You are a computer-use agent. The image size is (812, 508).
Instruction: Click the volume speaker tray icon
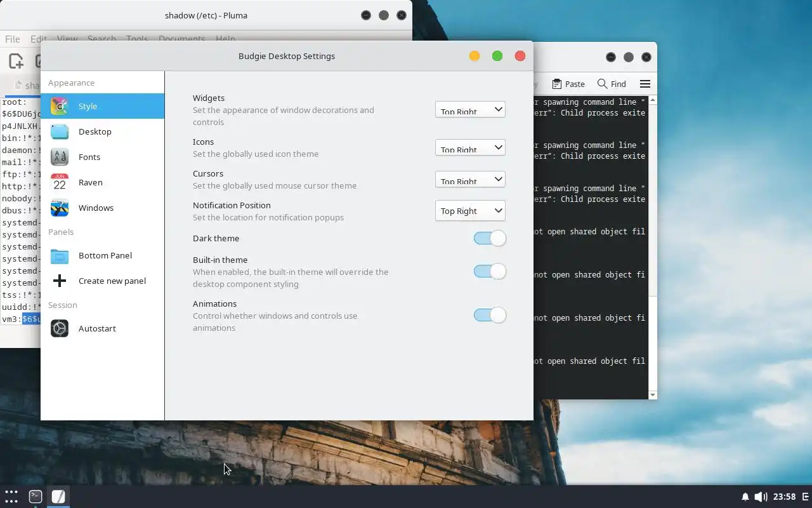tap(761, 497)
